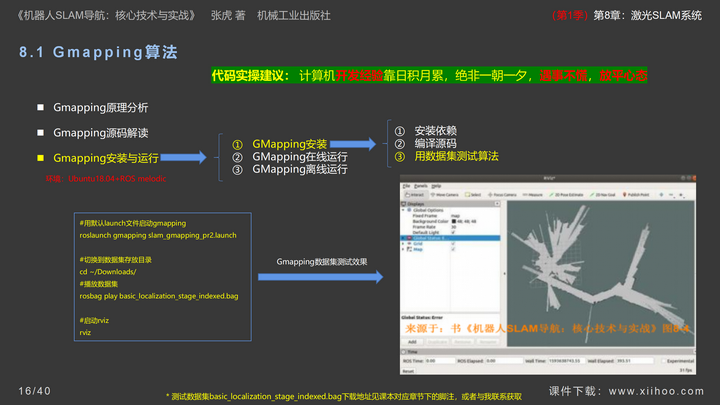
Task: Click the ROS Elapsed field
Action: pyautogui.click(x=504, y=361)
